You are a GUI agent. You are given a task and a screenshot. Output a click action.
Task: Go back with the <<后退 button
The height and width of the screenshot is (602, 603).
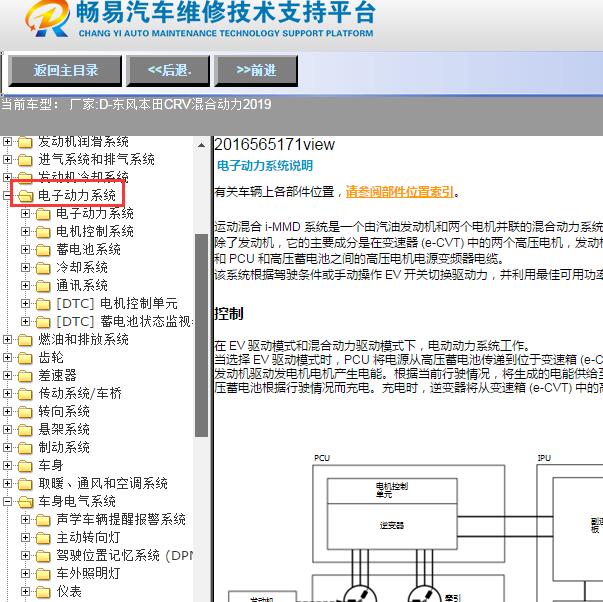pos(168,70)
